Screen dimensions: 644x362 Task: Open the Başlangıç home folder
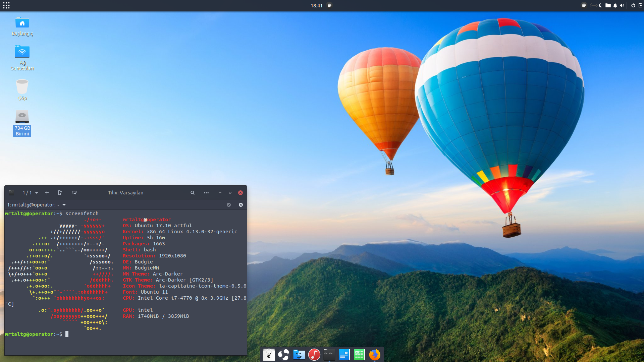coord(22,26)
